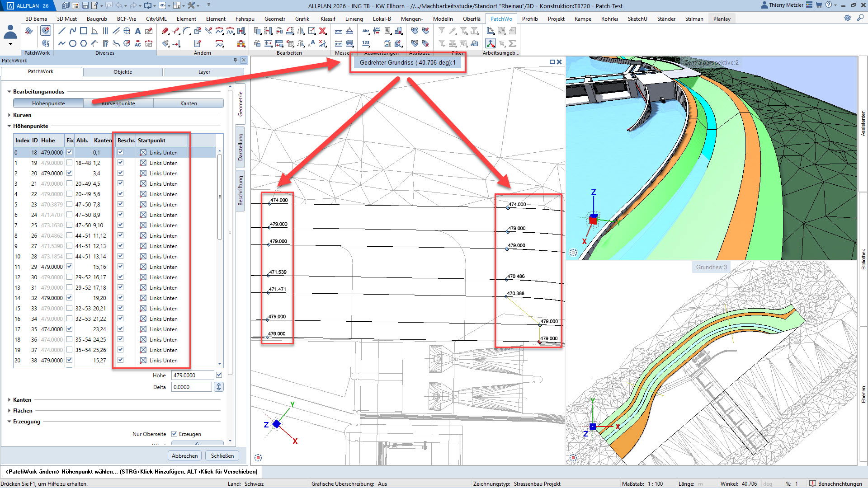
Task: Select the rectangle drawing tool
Action: click(84, 31)
